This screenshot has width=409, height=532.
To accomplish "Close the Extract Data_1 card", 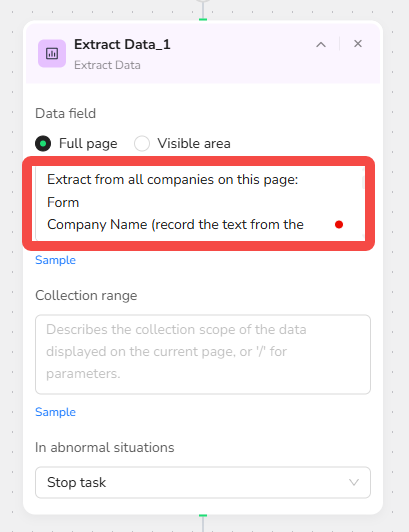I will pyautogui.click(x=358, y=43).
